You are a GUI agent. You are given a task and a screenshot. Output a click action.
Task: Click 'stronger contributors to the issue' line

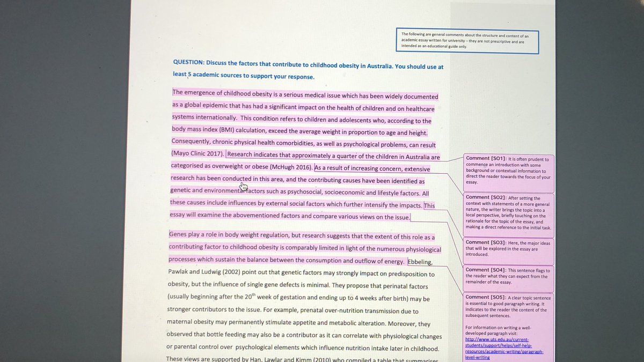292,311
